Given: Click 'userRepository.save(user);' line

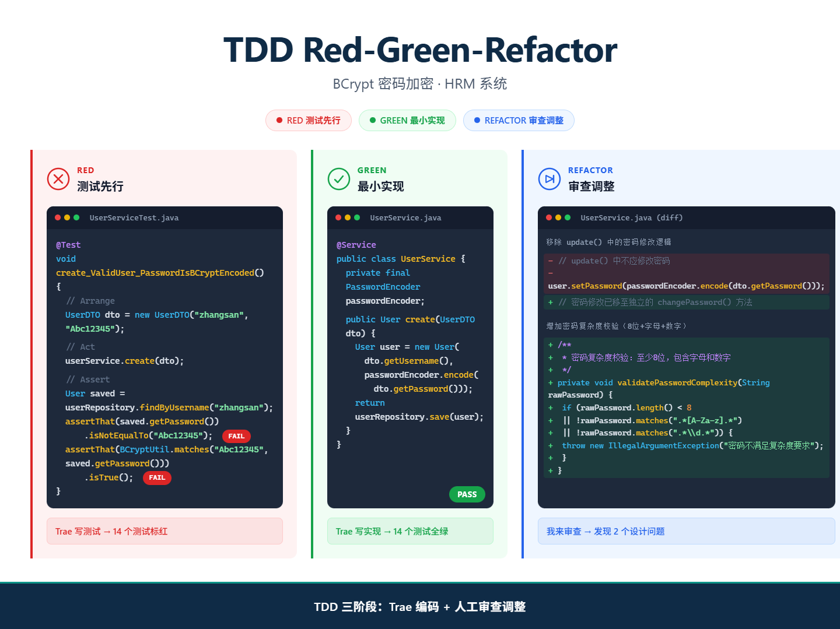Looking at the screenshot, I should click(x=419, y=417).
